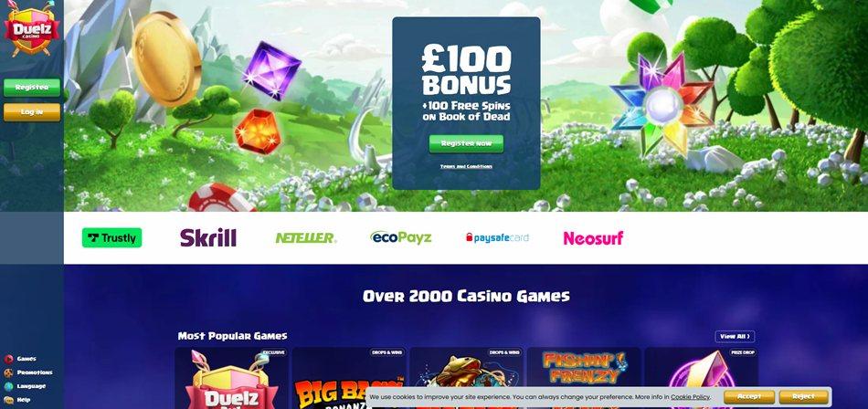Screen dimensions: 868x409
Task: Click the paysafecard logo
Action: [497, 238]
